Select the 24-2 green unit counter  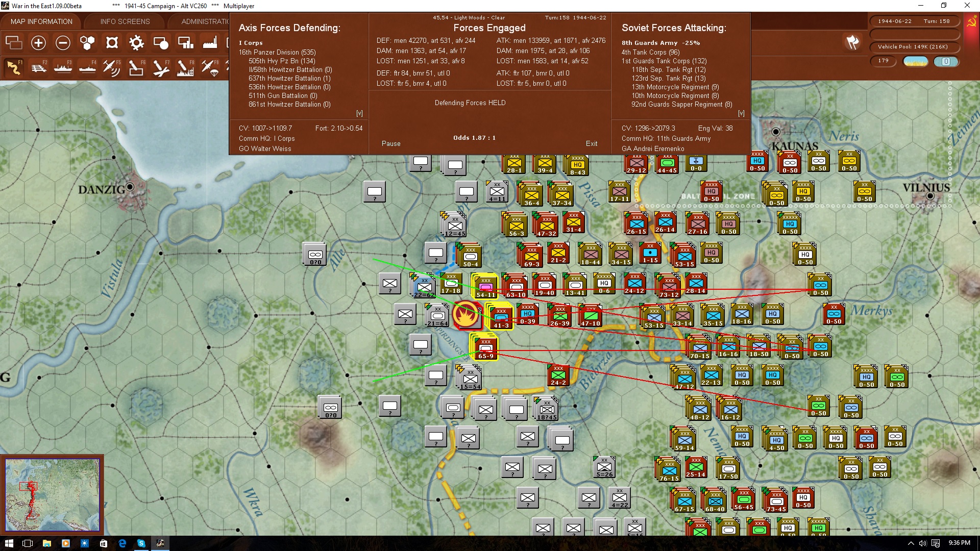[x=558, y=375]
